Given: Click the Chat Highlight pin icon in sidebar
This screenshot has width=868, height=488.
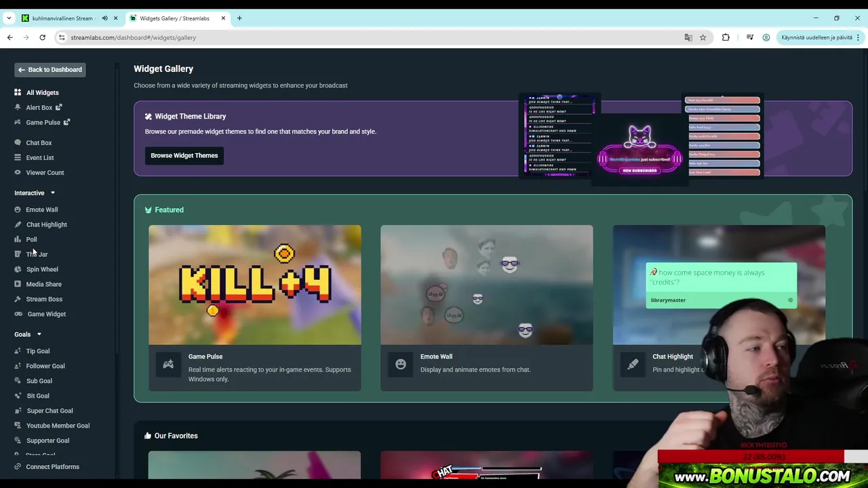Looking at the screenshot, I should 18,224.
